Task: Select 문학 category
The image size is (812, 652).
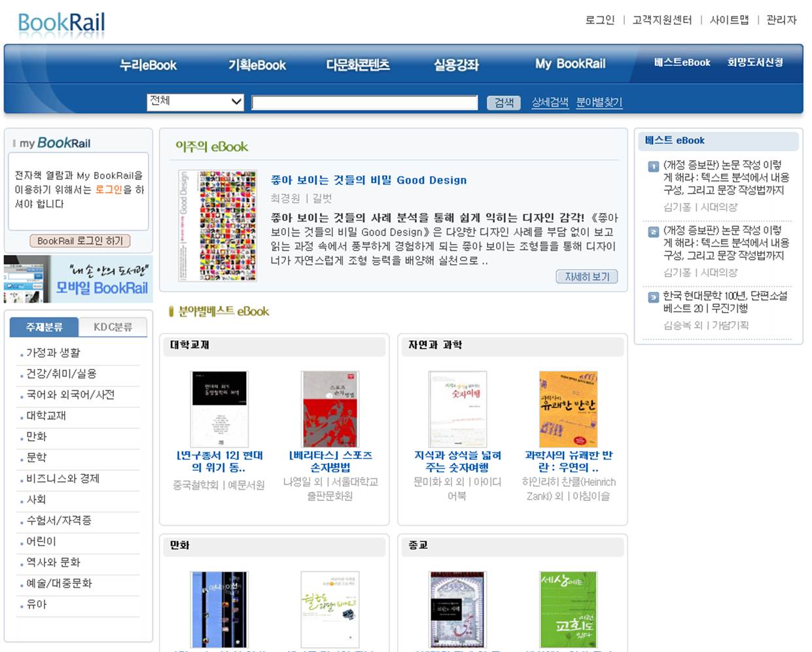Action: [36, 458]
